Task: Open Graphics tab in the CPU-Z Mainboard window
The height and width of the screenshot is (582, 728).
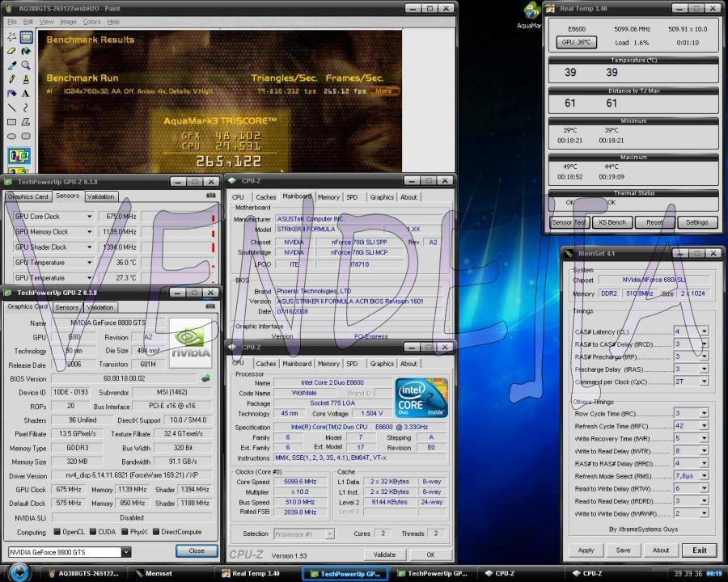Action: pyautogui.click(x=382, y=197)
